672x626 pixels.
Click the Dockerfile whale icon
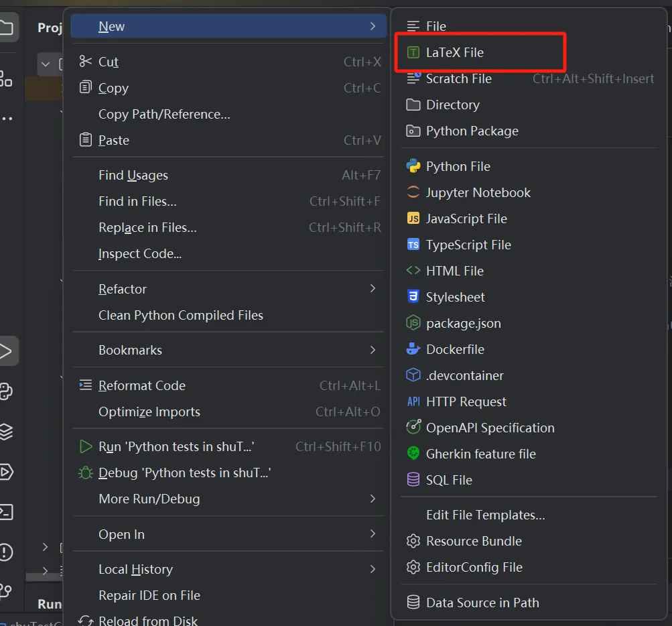pyautogui.click(x=413, y=349)
